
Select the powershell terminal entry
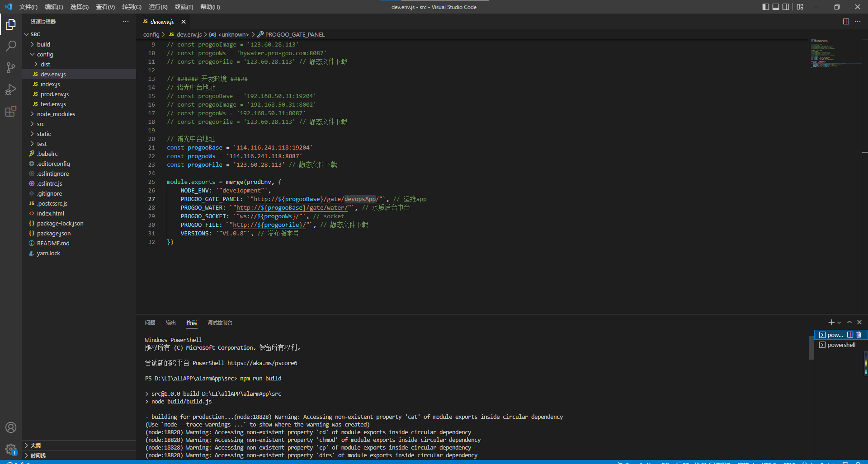coord(841,345)
